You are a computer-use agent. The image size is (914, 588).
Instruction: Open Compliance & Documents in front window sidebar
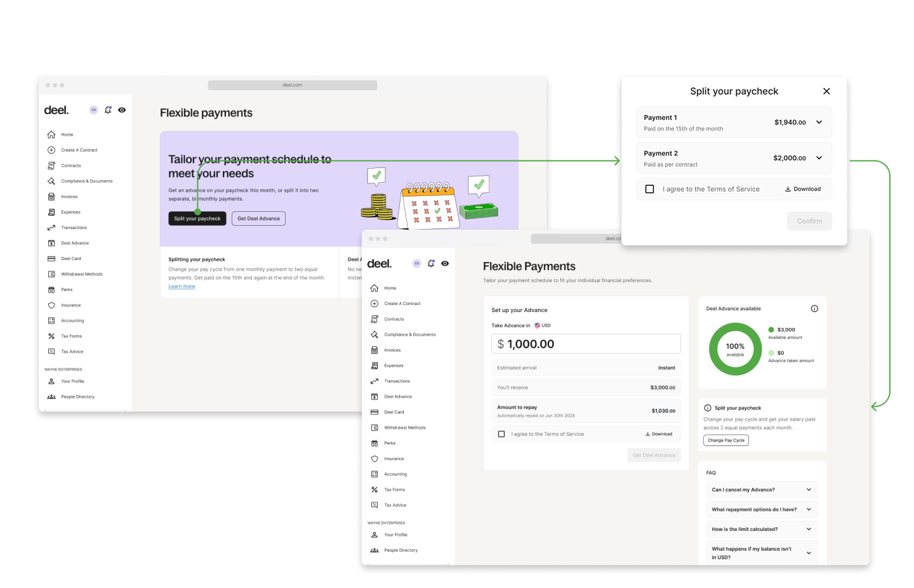pyautogui.click(x=409, y=335)
